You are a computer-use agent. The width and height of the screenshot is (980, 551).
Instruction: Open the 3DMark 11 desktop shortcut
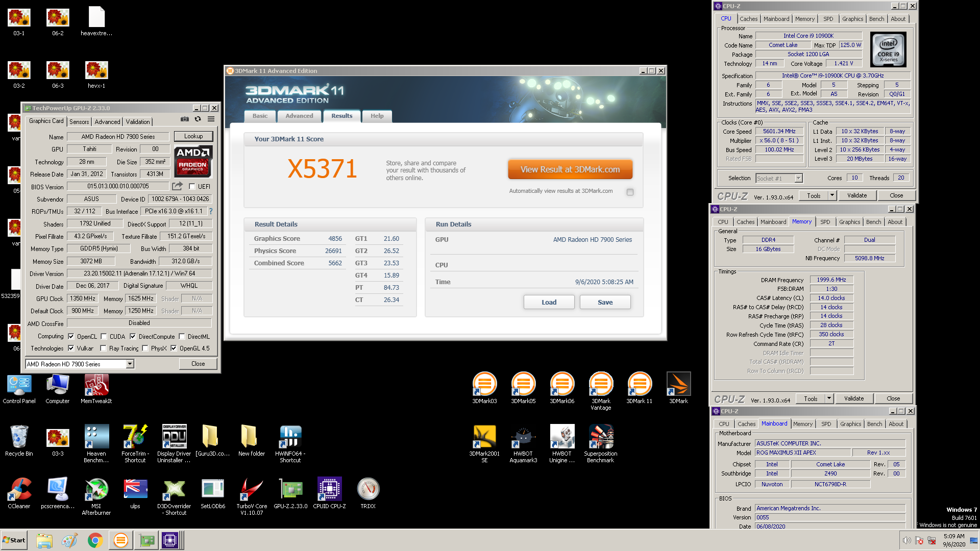click(639, 388)
